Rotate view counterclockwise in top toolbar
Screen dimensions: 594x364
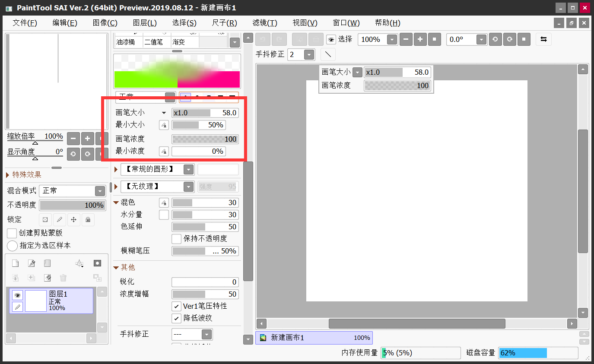(x=495, y=39)
